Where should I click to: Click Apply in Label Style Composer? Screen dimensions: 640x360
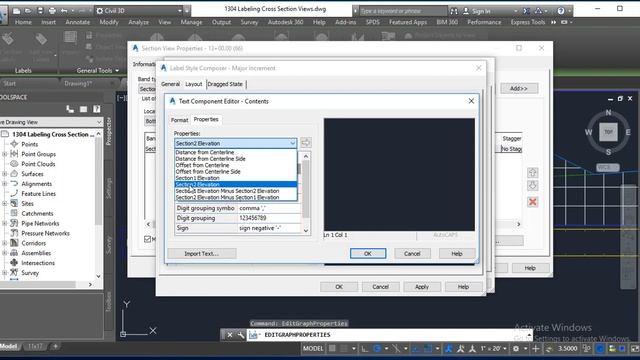click(x=422, y=287)
